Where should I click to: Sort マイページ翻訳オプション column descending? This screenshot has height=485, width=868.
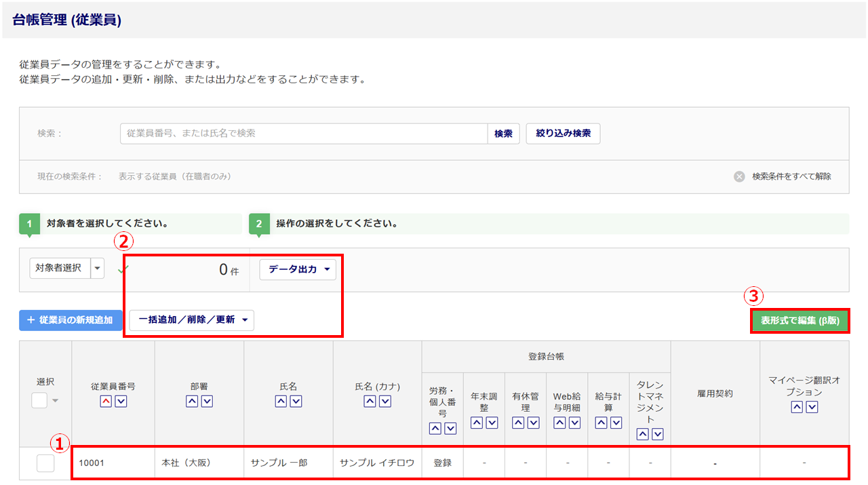click(x=812, y=407)
